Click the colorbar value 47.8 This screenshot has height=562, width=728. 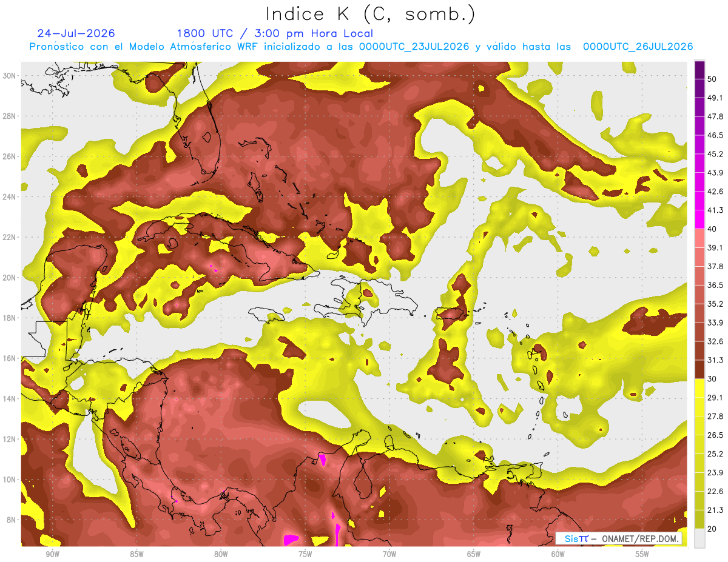point(716,116)
